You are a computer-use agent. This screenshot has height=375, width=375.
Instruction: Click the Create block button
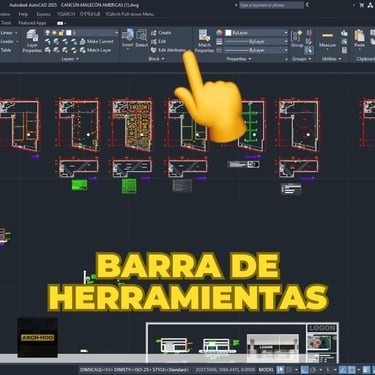coord(161,33)
